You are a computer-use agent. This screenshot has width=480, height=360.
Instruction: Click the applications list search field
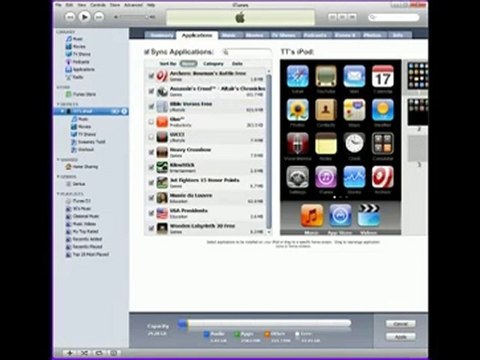click(x=247, y=52)
